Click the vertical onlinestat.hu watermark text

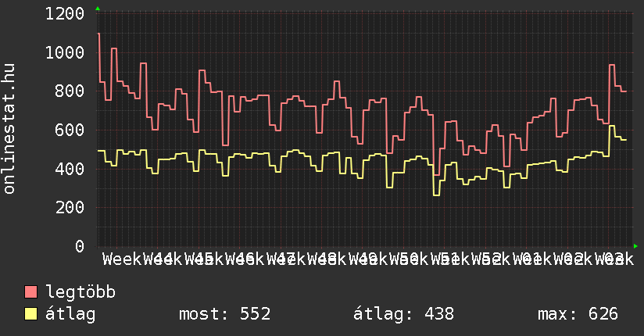[9, 129]
